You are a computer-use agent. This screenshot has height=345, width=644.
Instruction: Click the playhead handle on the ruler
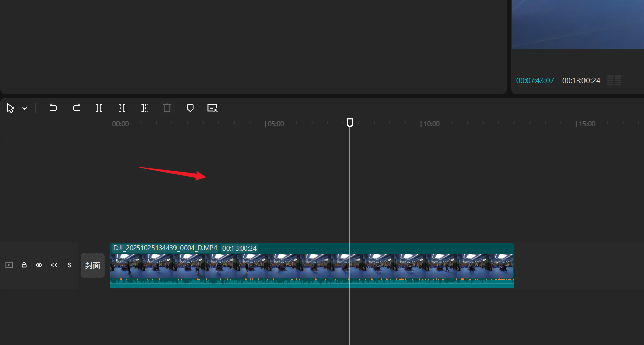[350, 122]
